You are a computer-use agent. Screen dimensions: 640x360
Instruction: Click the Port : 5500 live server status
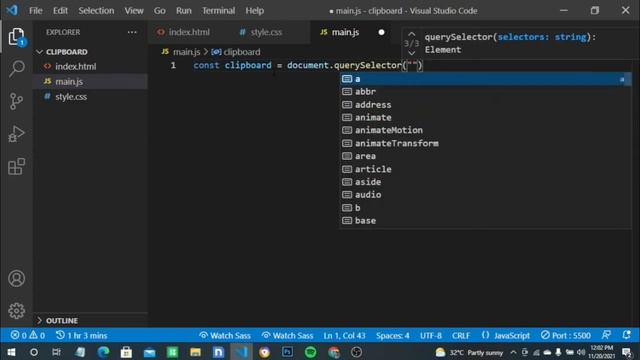point(566,336)
